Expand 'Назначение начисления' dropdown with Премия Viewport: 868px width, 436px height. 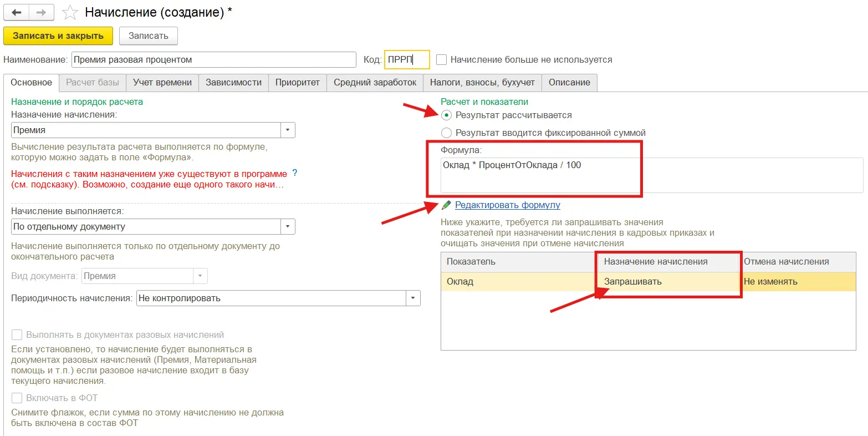tap(288, 130)
